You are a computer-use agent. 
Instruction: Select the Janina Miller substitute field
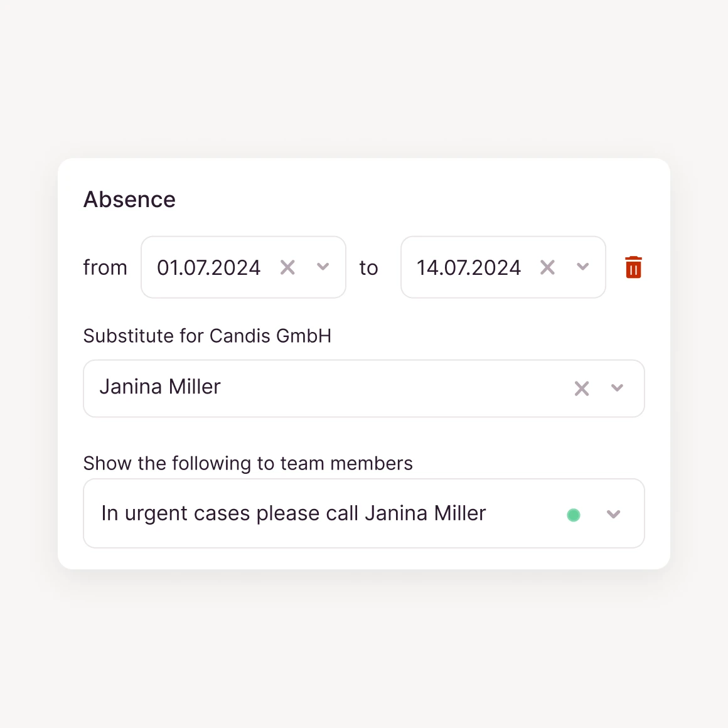click(314, 388)
